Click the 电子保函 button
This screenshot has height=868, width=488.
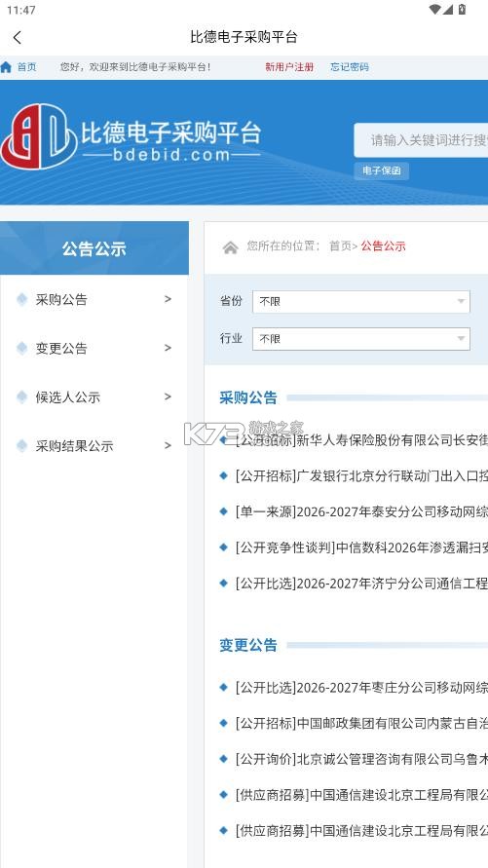click(381, 171)
